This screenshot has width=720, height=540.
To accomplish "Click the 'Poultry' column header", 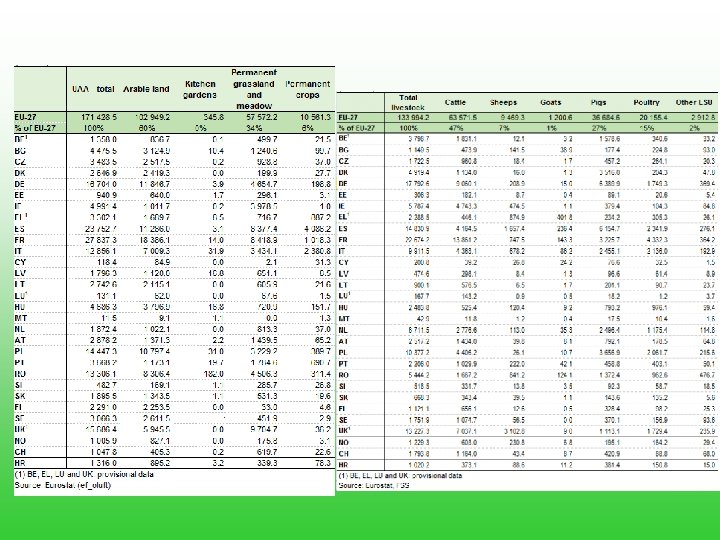I will (646, 102).
